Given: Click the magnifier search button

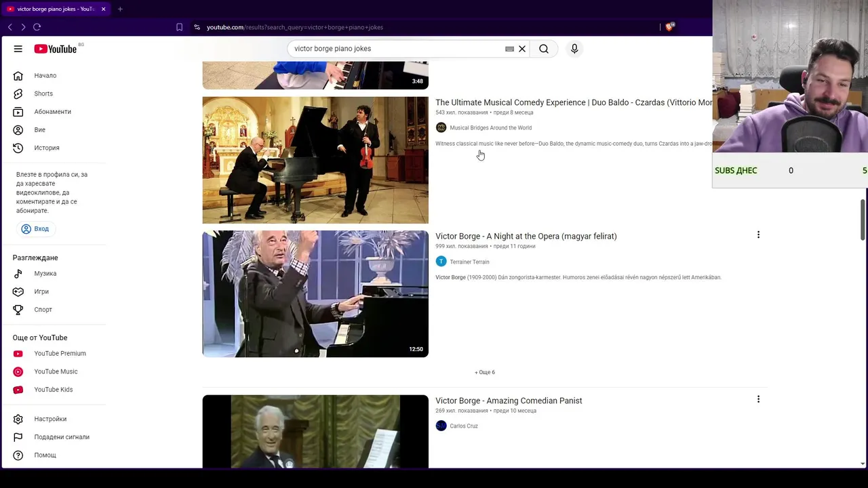Looking at the screenshot, I should coord(544,49).
